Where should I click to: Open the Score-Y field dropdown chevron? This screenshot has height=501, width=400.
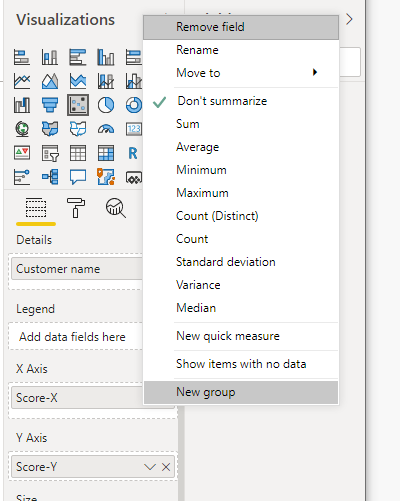[x=150, y=467]
